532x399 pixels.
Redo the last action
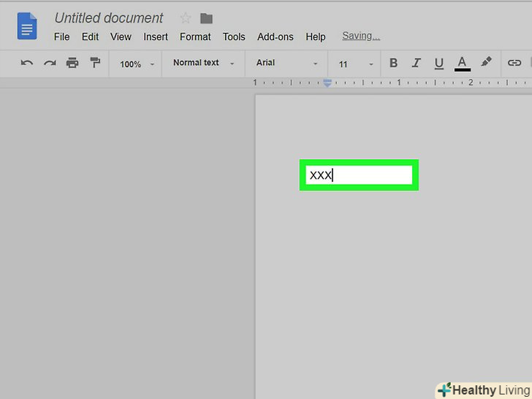(50, 63)
